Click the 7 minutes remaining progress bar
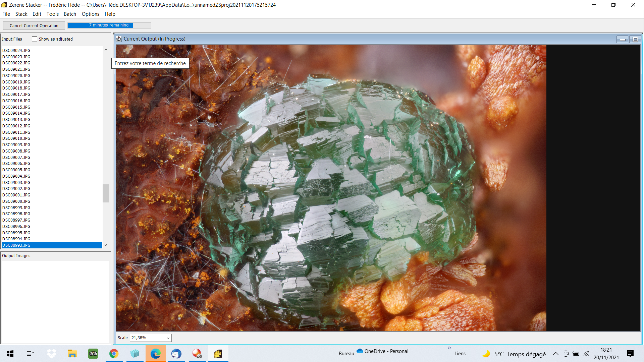 coord(109,25)
